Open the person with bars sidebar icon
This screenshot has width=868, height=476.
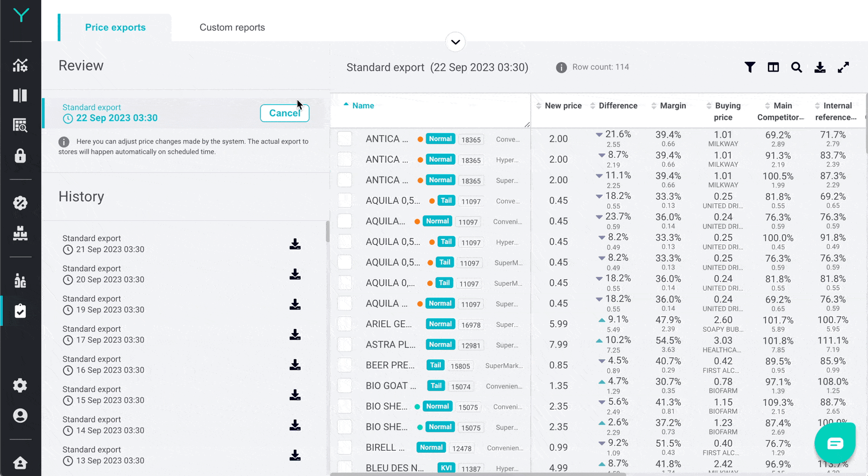coord(20,281)
